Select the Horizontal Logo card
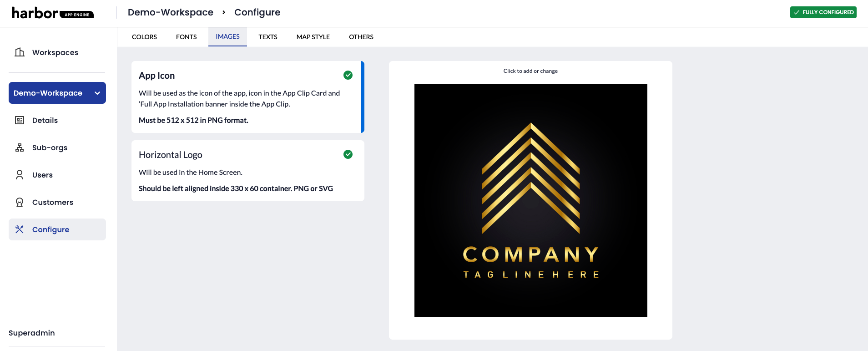Viewport: 868px width, 351px height. click(247, 171)
